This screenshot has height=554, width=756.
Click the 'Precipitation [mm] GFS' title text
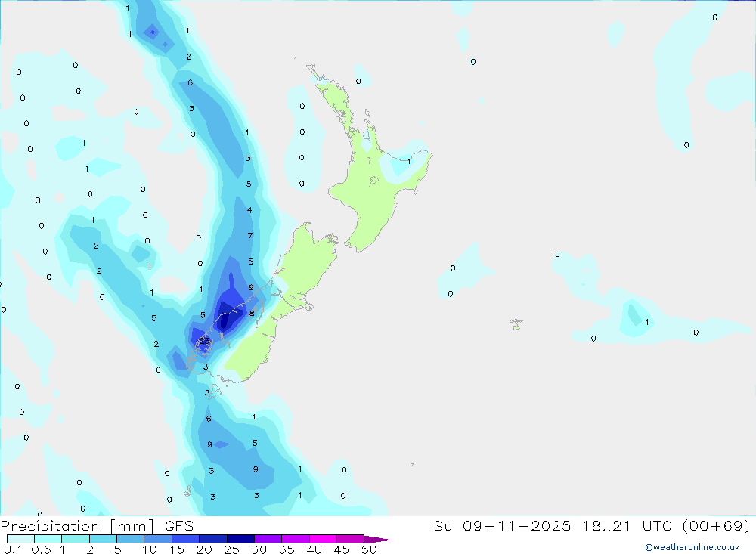97,526
